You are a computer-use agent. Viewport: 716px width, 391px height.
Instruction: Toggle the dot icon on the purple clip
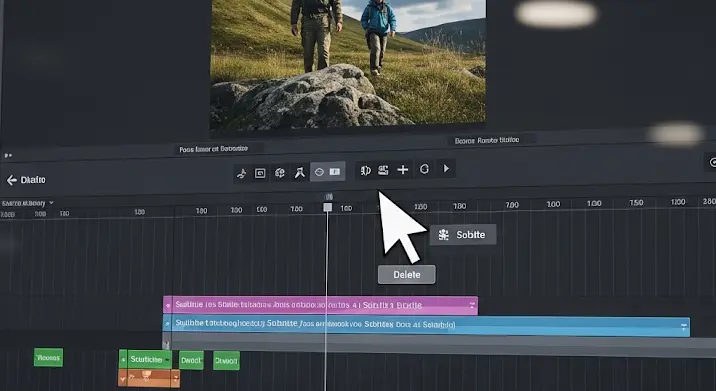click(168, 305)
